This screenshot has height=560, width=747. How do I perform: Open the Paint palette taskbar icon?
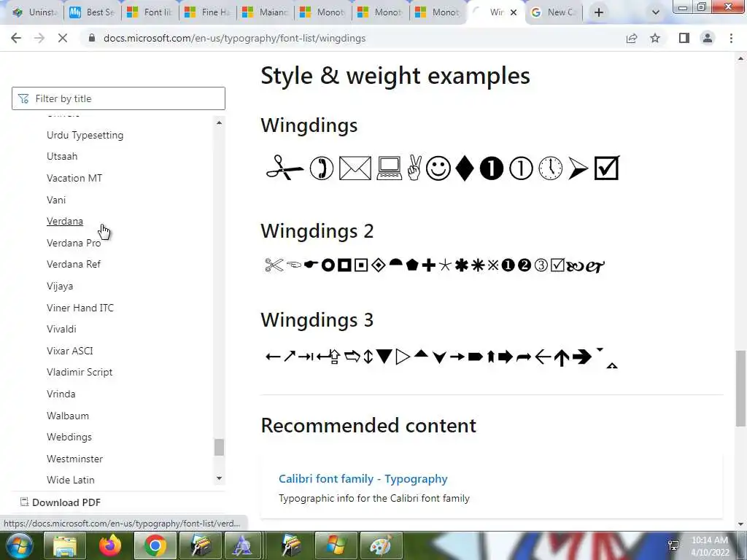click(380, 545)
